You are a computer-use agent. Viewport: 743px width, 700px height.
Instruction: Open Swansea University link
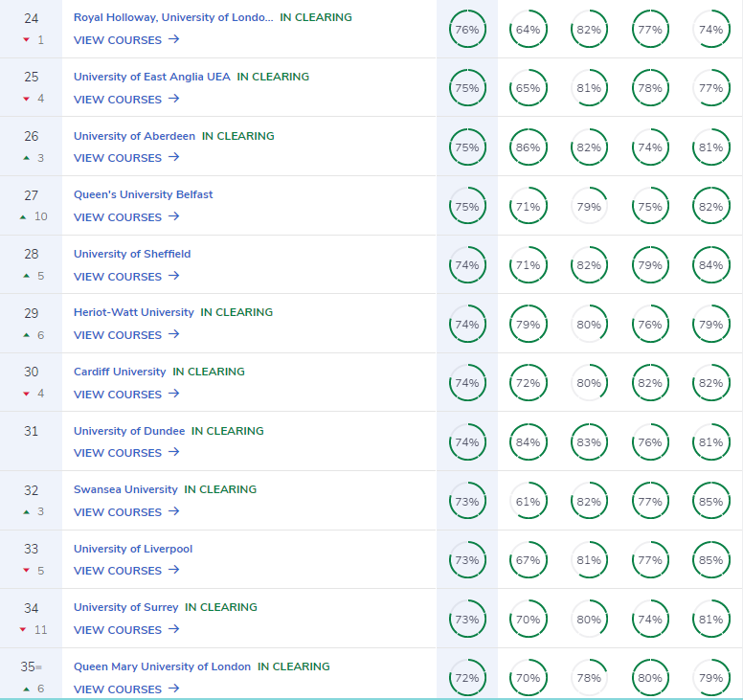click(x=125, y=489)
